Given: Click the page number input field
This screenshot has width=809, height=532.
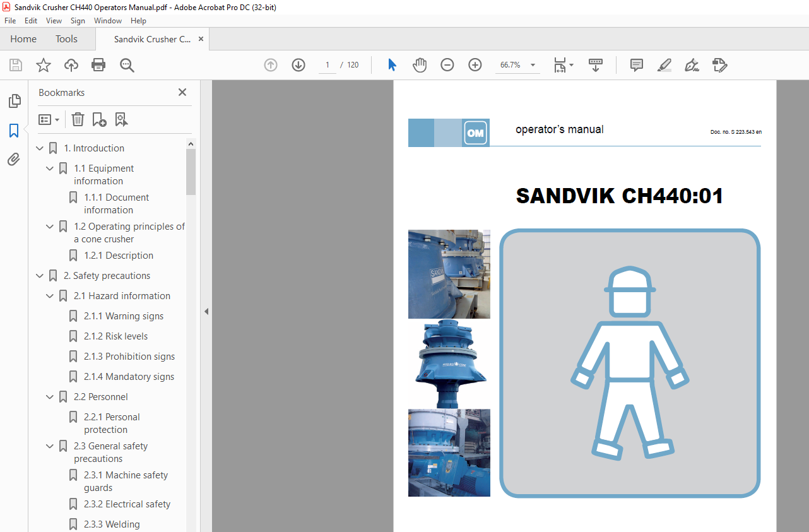Looking at the screenshot, I should coord(327,64).
